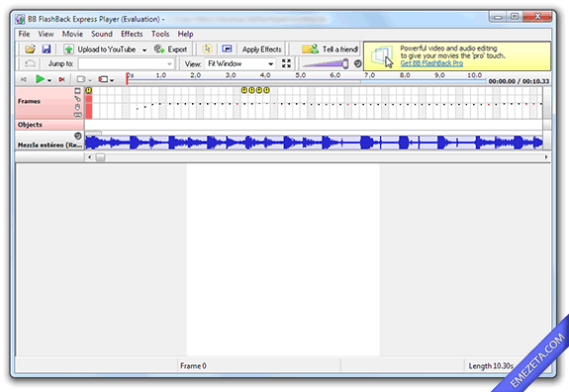Click the 5.0 mark on the timeline ruler

[301, 75]
